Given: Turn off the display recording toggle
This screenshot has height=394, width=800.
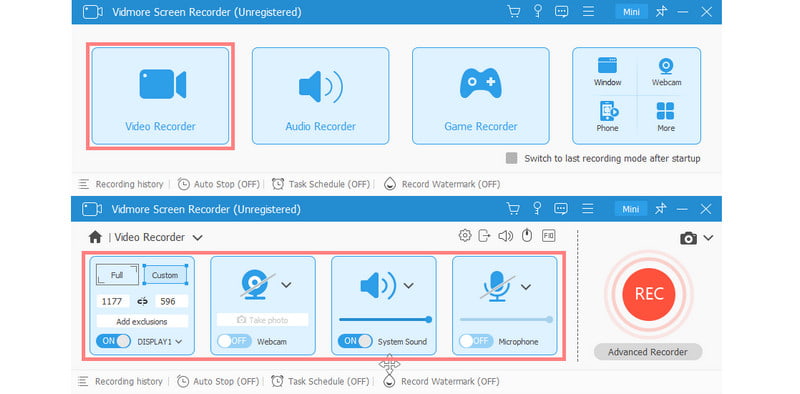Looking at the screenshot, I should tap(113, 341).
